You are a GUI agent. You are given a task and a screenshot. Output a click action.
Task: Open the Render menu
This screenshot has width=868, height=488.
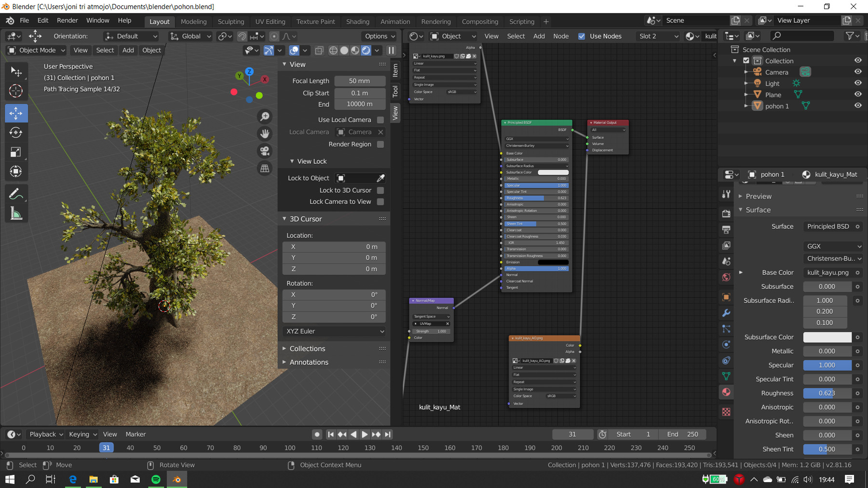tap(67, 20)
